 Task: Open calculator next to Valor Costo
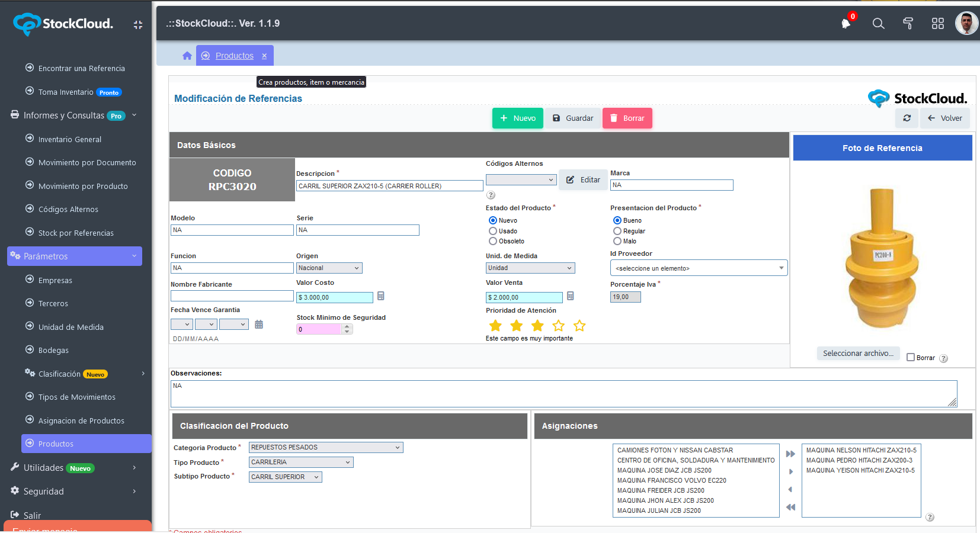381,296
